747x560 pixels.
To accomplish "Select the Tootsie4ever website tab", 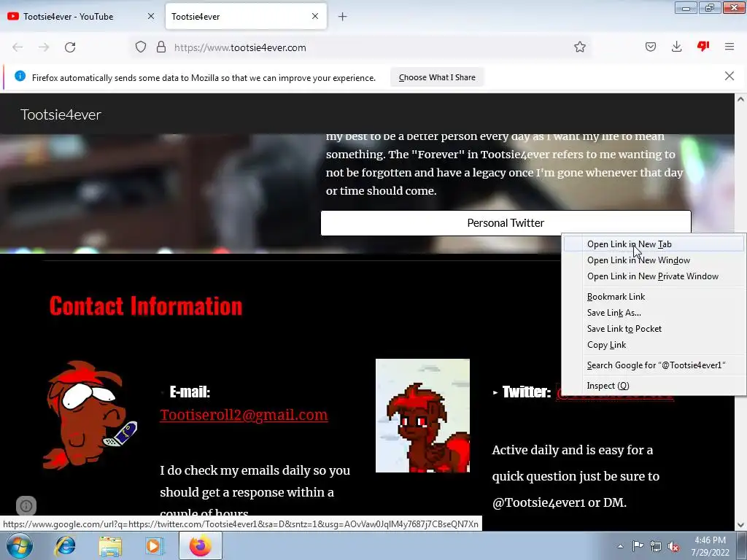I will pyautogui.click(x=246, y=17).
